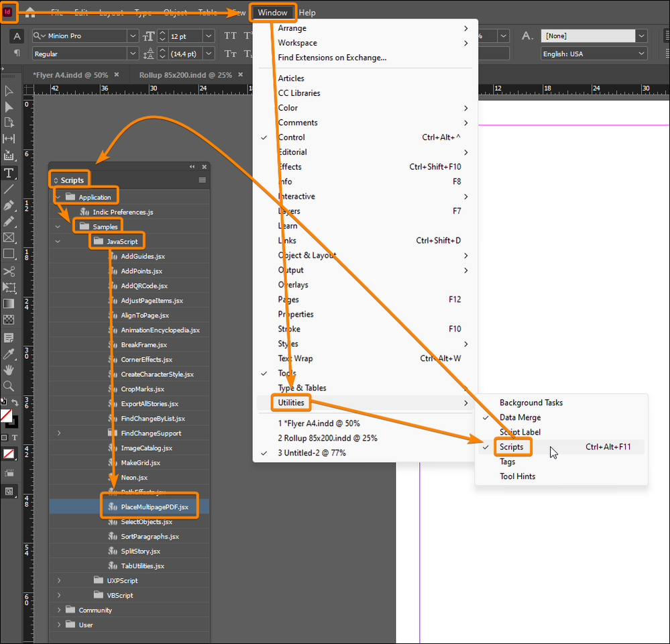Collapse the Samples folder chevron

coord(58,227)
